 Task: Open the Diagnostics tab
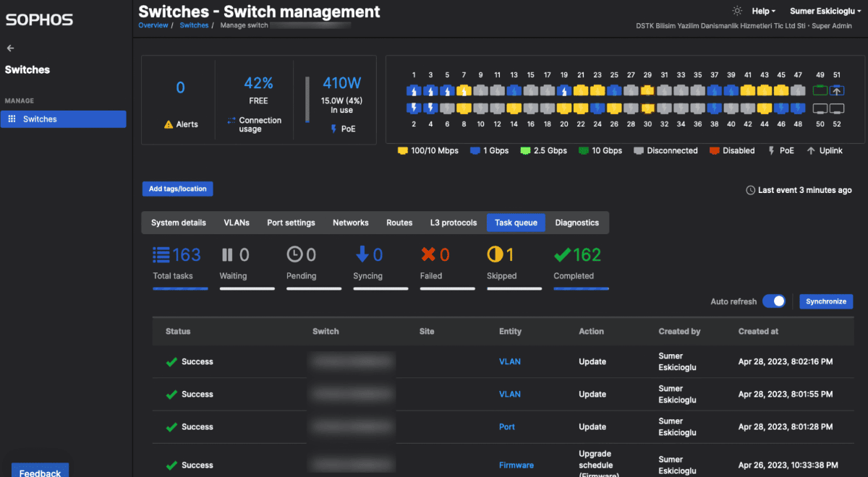pos(576,223)
